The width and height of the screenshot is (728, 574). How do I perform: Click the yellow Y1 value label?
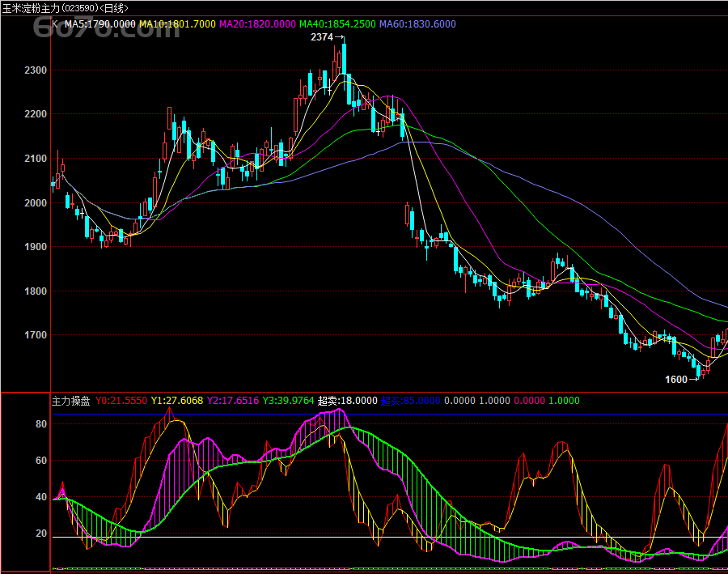coord(176,401)
